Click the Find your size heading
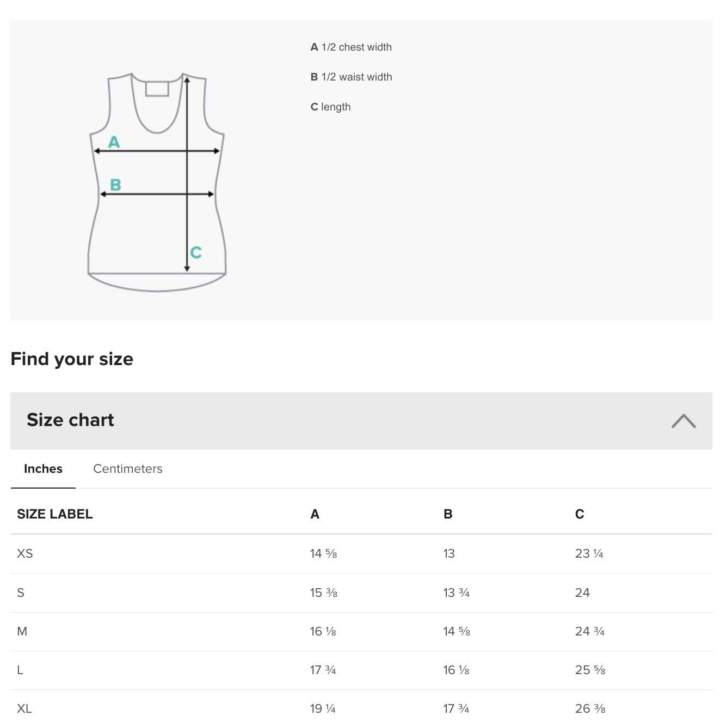The image size is (720, 728). tap(72, 359)
